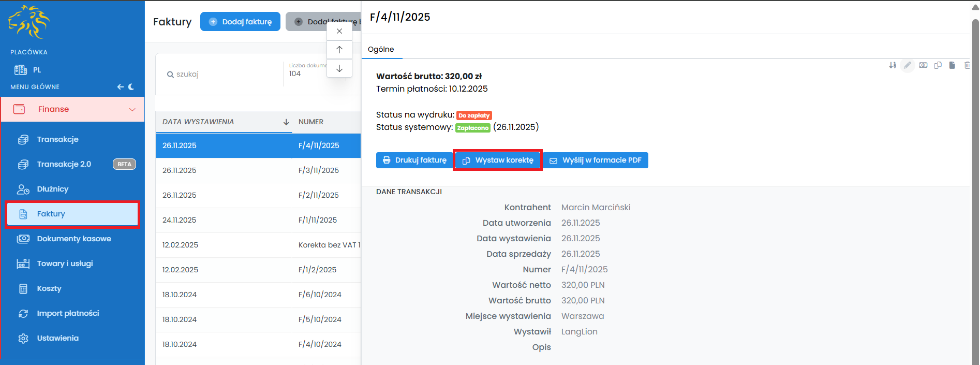Click the numeric sort order icon
Viewport: 980px width, 365px height.
[x=893, y=65]
